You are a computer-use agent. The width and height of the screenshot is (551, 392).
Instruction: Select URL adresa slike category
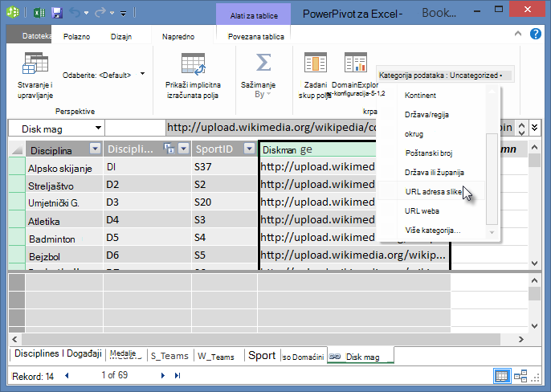click(x=433, y=192)
